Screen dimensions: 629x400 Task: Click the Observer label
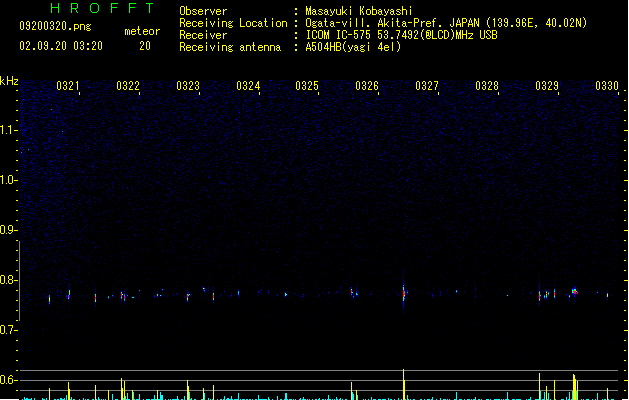click(x=203, y=11)
